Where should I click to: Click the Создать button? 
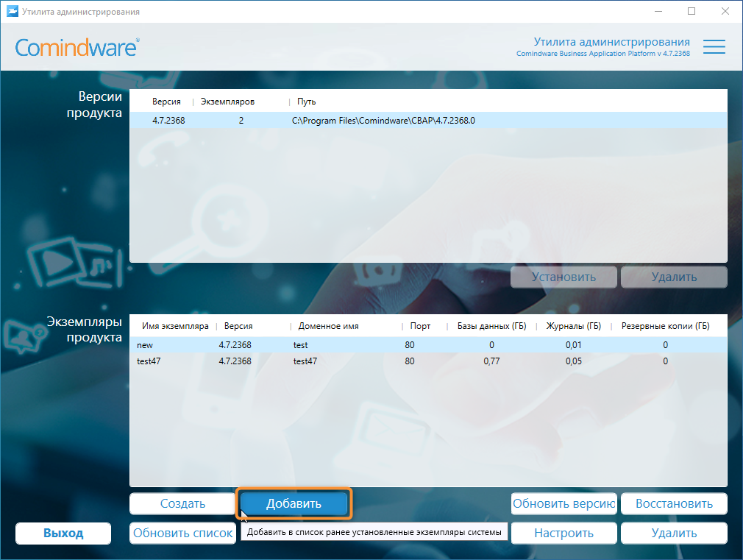pyautogui.click(x=182, y=503)
